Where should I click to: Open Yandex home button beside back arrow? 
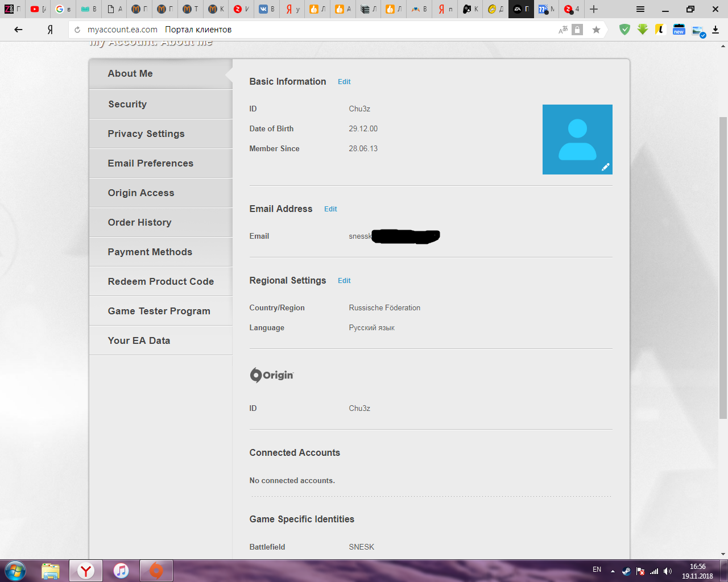pyautogui.click(x=50, y=30)
